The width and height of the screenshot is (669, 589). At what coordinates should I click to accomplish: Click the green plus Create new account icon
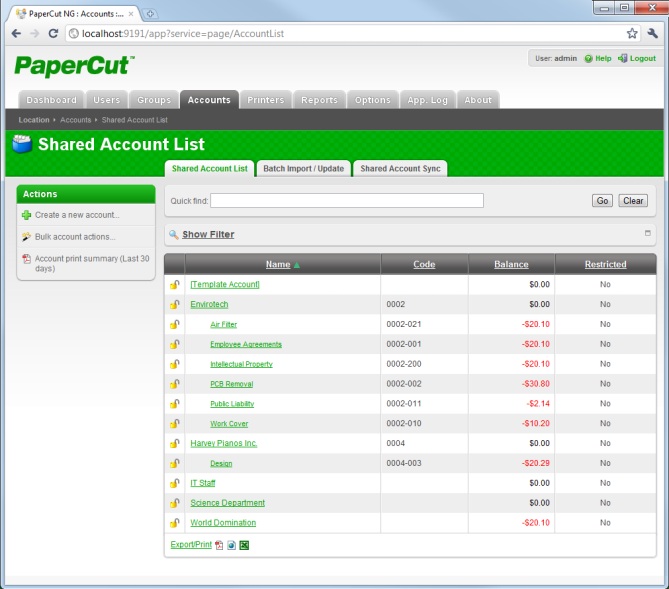(26, 215)
